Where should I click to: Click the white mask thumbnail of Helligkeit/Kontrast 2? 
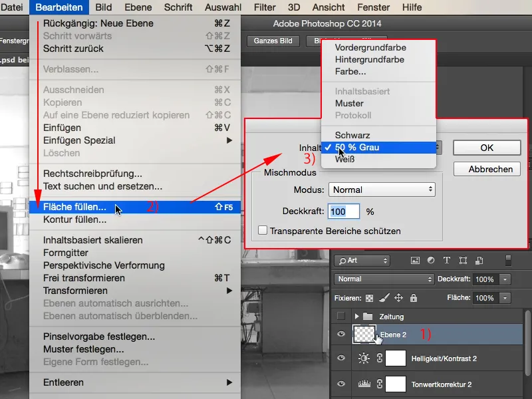pos(395,358)
